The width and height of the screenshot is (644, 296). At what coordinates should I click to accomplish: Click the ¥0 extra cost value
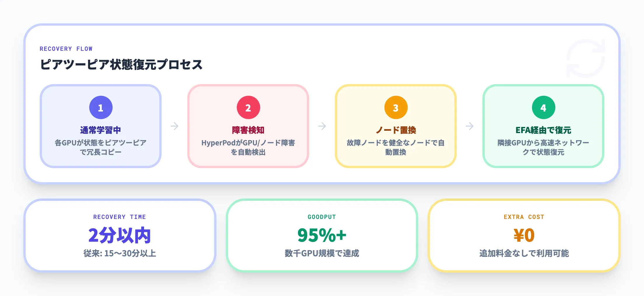pyautogui.click(x=524, y=235)
